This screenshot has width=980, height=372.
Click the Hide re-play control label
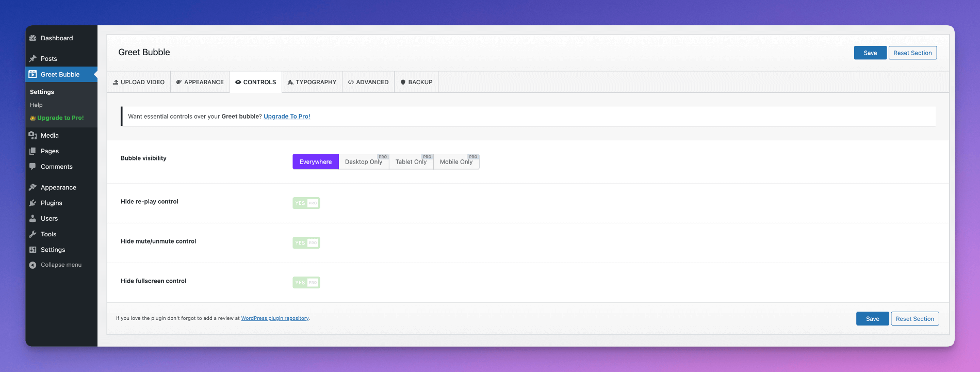(149, 201)
